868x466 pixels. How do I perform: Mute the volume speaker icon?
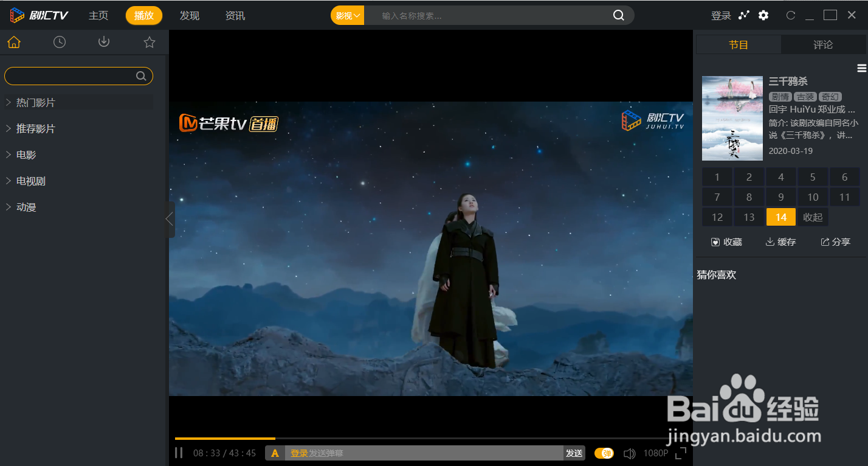(x=630, y=453)
